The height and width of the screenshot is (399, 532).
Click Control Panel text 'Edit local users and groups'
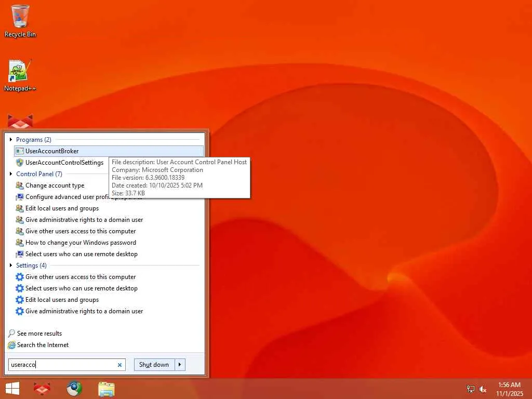tap(62, 208)
